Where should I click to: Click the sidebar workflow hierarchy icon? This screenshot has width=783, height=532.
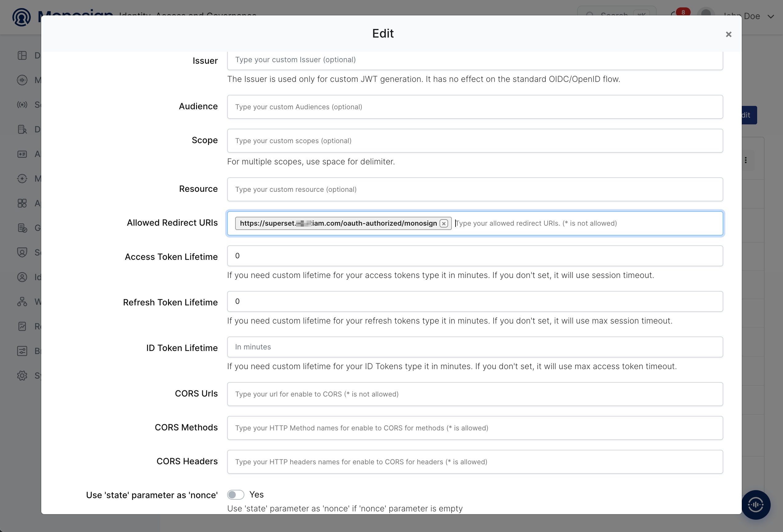click(x=22, y=301)
